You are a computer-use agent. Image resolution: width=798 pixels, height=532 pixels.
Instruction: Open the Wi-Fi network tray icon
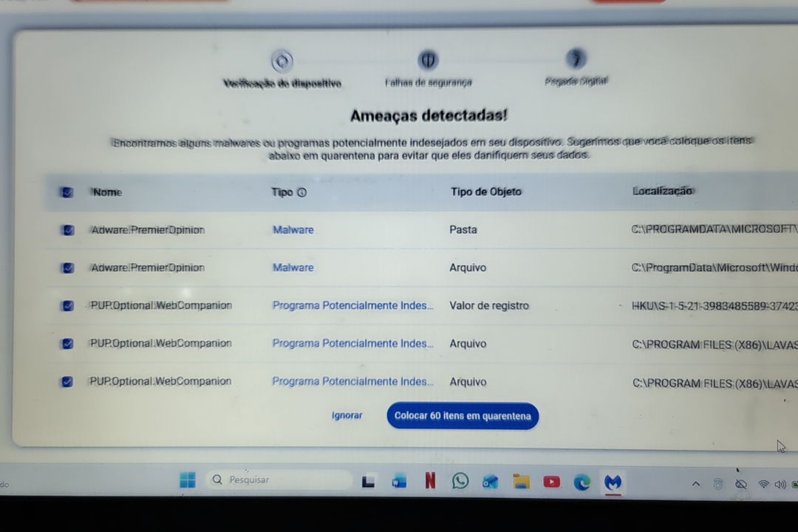coord(763,484)
